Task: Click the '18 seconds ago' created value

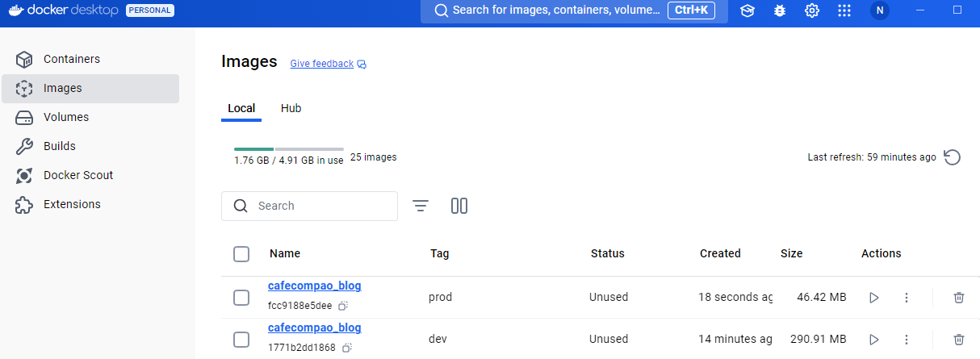Action: click(x=735, y=297)
